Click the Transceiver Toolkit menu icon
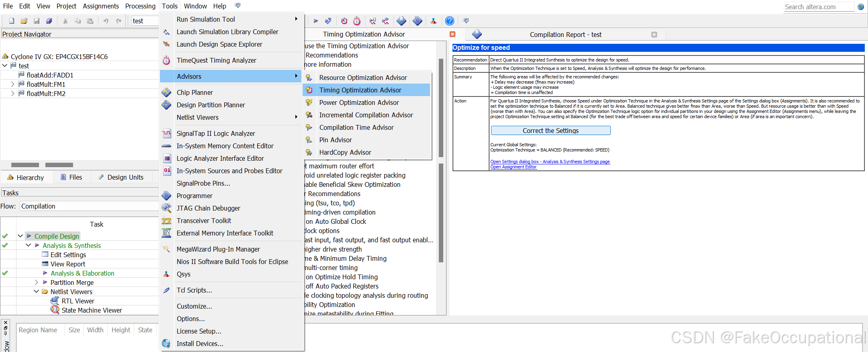 166,221
